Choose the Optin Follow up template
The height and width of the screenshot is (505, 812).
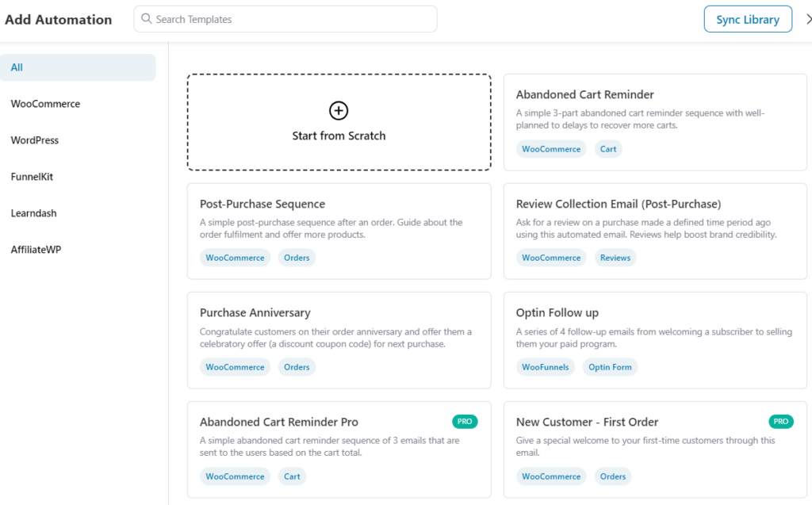(x=655, y=340)
